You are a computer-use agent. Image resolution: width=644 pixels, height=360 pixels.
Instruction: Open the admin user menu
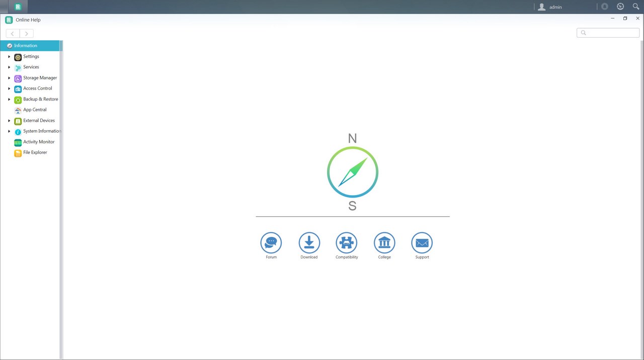click(550, 7)
